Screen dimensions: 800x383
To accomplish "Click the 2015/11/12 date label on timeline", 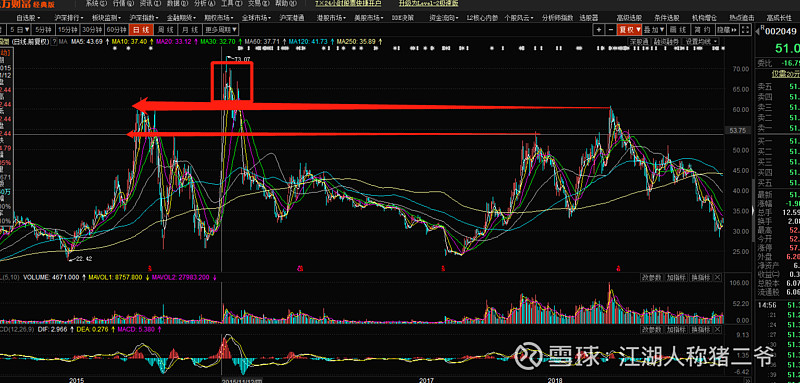I will tap(242, 380).
